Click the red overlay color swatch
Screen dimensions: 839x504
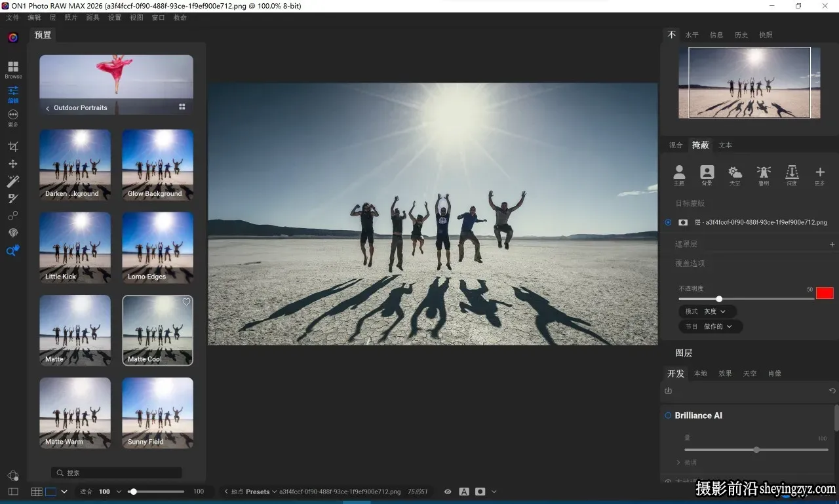(825, 293)
